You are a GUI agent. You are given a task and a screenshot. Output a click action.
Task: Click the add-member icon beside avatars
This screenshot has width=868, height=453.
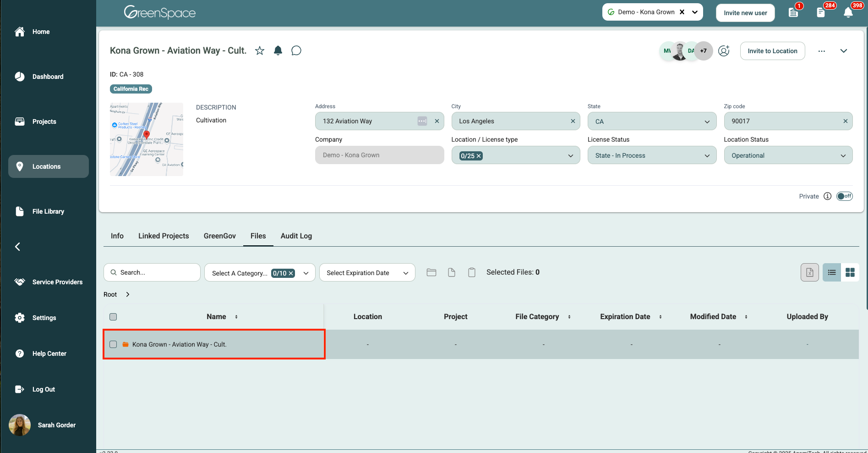pos(724,51)
